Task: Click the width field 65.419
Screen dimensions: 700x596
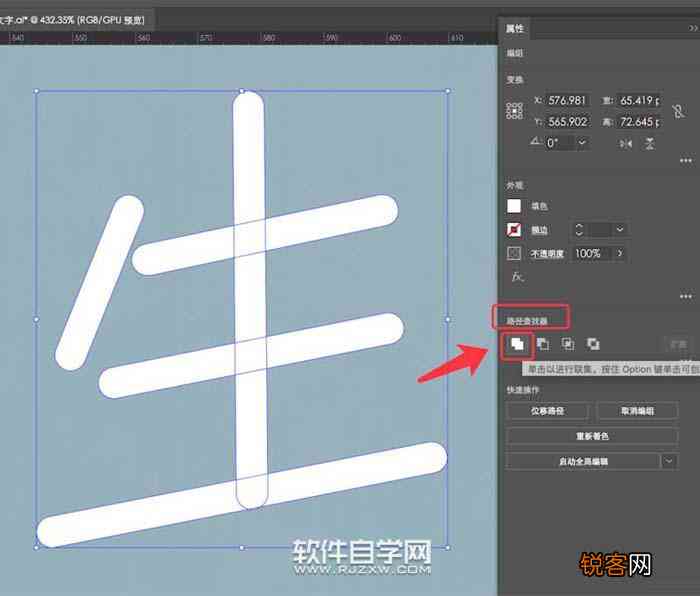Action: 639,100
